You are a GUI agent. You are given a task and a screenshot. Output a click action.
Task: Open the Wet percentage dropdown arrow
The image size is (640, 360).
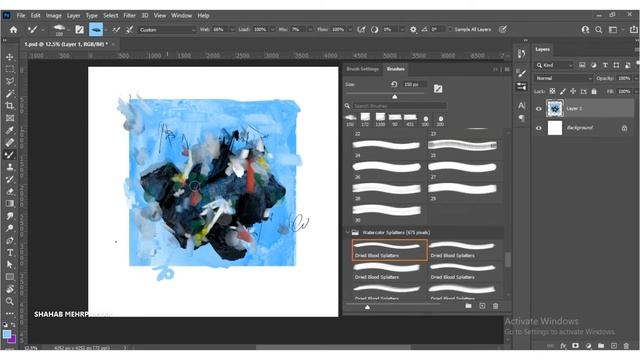tap(232, 30)
